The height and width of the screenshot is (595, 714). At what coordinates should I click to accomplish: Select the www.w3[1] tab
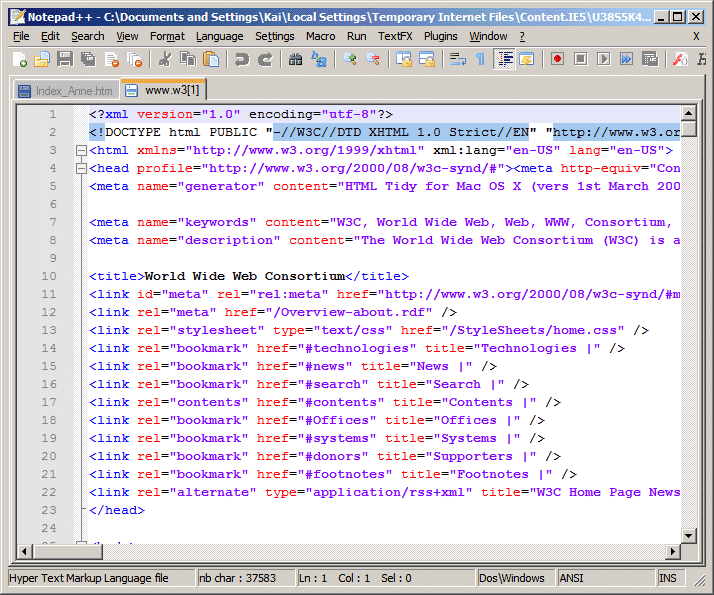tap(163, 90)
